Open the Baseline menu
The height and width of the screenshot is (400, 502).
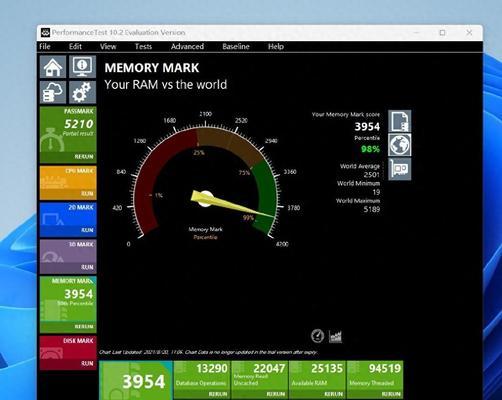pyautogui.click(x=236, y=46)
